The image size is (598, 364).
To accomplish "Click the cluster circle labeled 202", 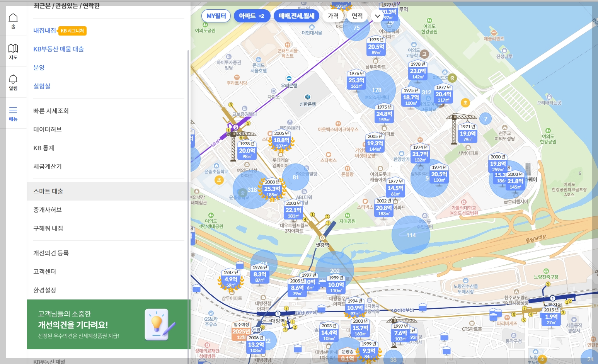I will (335, 270).
